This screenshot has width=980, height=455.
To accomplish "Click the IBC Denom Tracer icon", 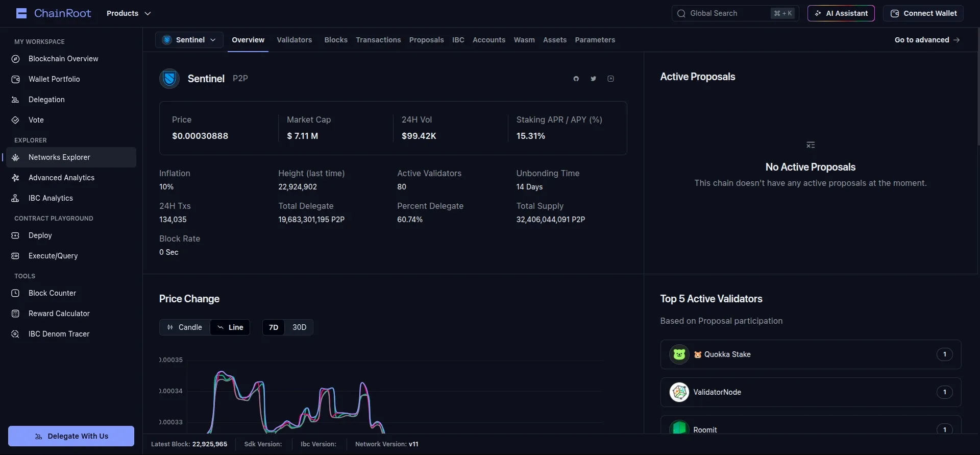I will point(15,334).
